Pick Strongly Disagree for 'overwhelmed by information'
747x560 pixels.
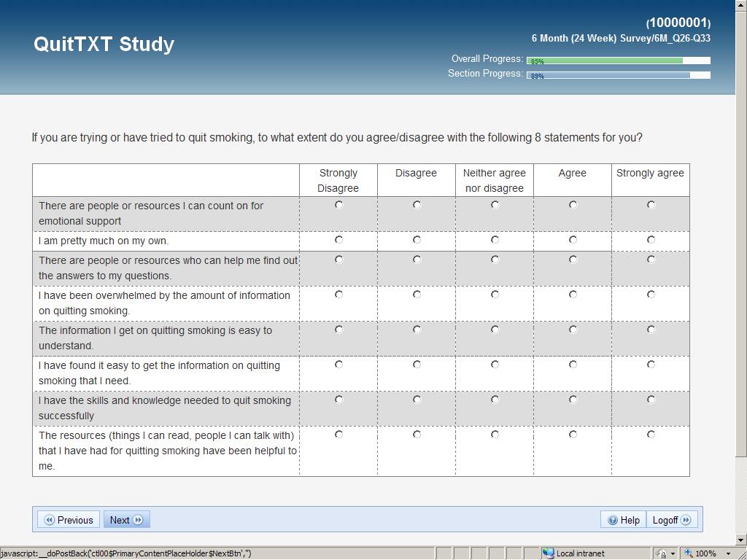tap(338, 295)
